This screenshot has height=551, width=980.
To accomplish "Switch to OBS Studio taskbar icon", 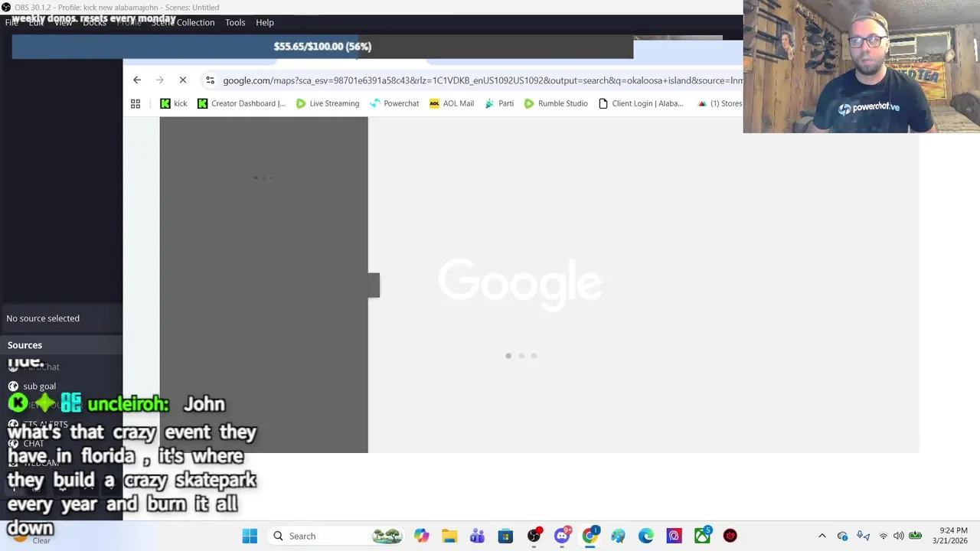I will click(x=534, y=536).
